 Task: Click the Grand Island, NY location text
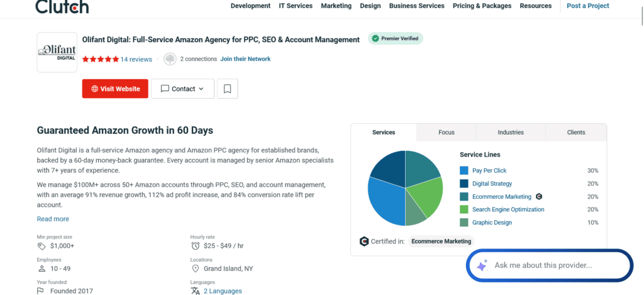pyautogui.click(x=228, y=269)
